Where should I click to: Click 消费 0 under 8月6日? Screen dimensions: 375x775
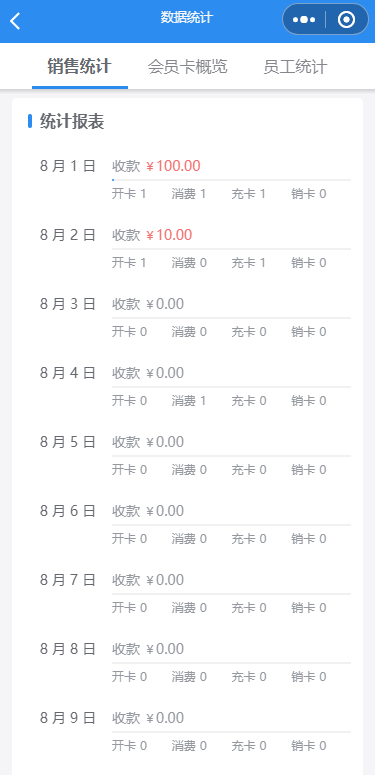tap(189, 538)
